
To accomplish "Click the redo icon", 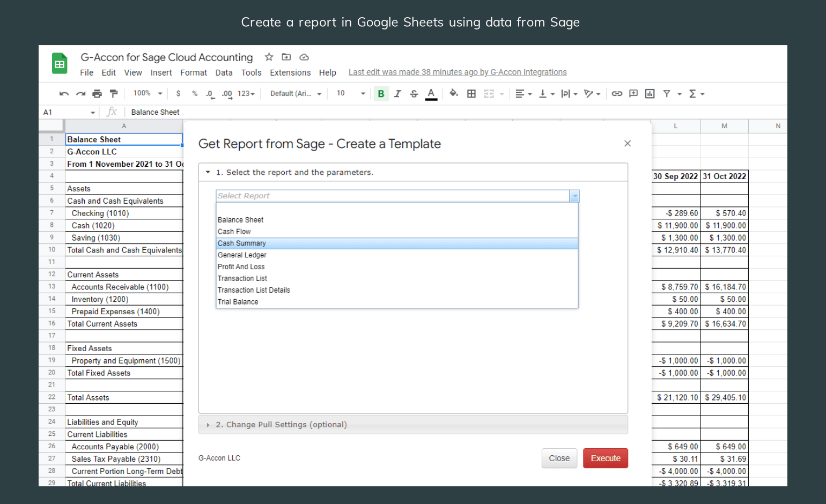I will click(x=80, y=94).
